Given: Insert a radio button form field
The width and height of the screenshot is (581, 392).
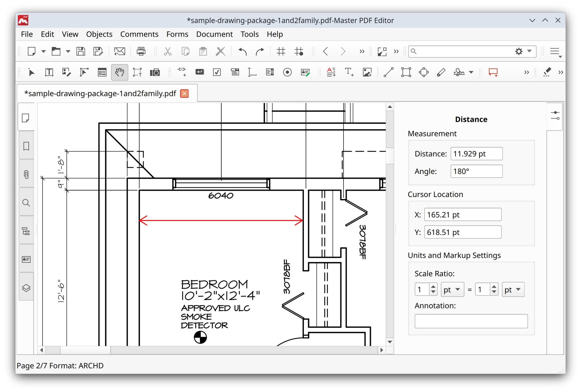Looking at the screenshot, I should coord(287,72).
